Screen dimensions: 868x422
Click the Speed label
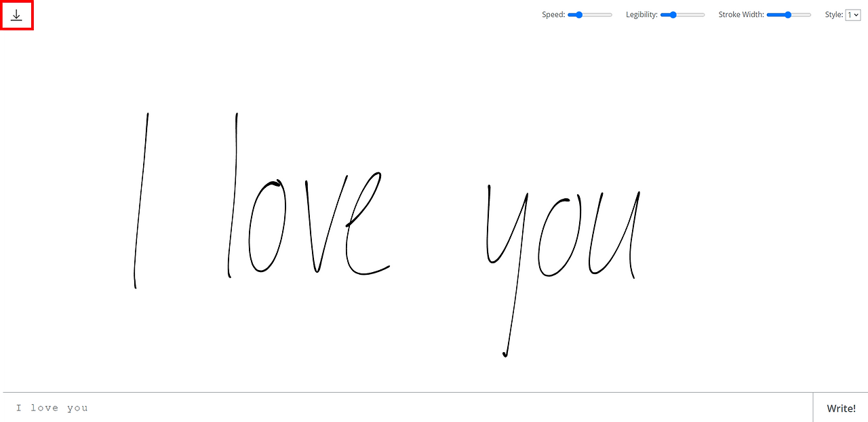[x=553, y=14]
